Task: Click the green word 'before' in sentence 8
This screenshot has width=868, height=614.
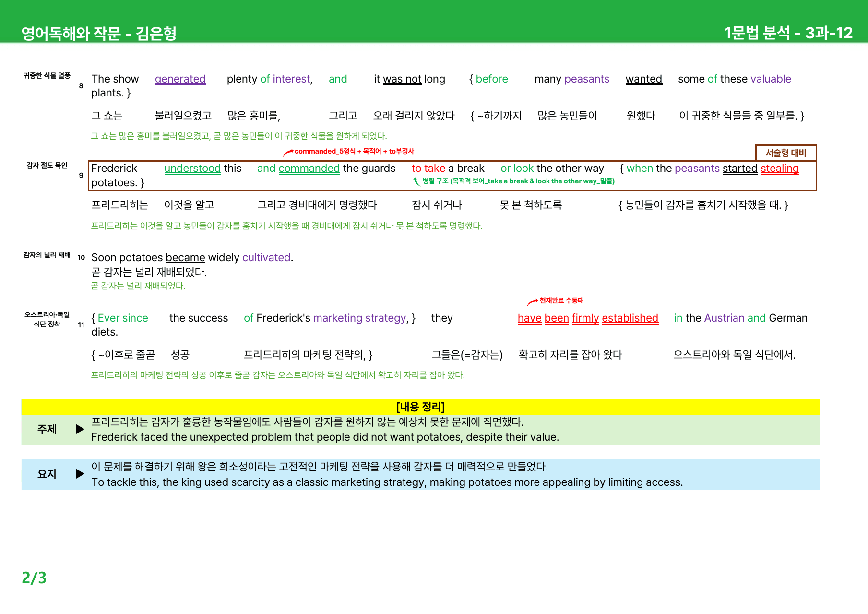Action: pyautogui.click(x=492, y=79)
